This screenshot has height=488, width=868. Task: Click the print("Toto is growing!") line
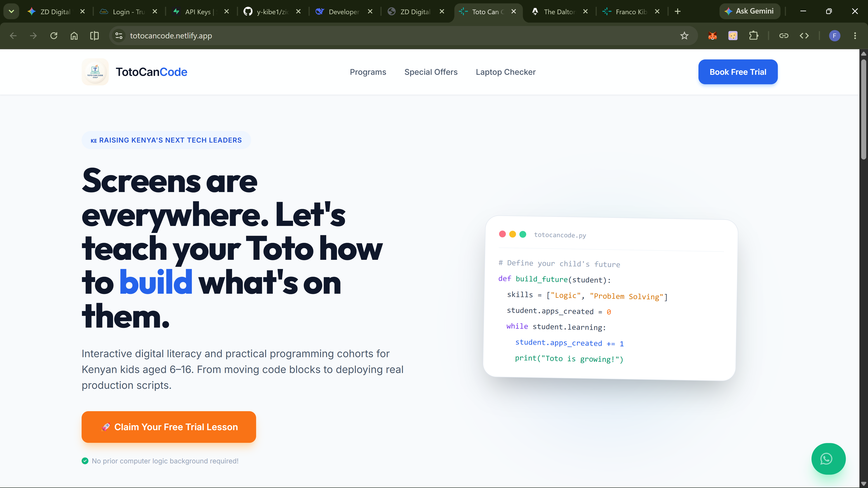tap(569, 359)
